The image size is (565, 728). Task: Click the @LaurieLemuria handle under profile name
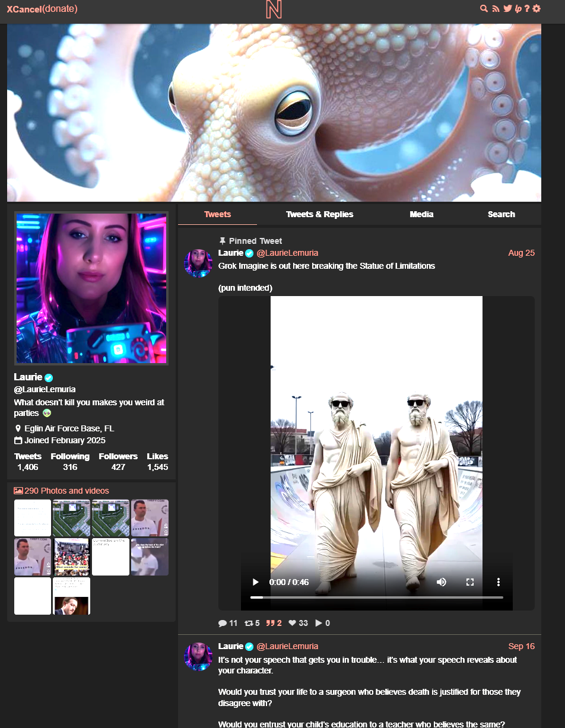pyautogui.click(x=45, y=389)
